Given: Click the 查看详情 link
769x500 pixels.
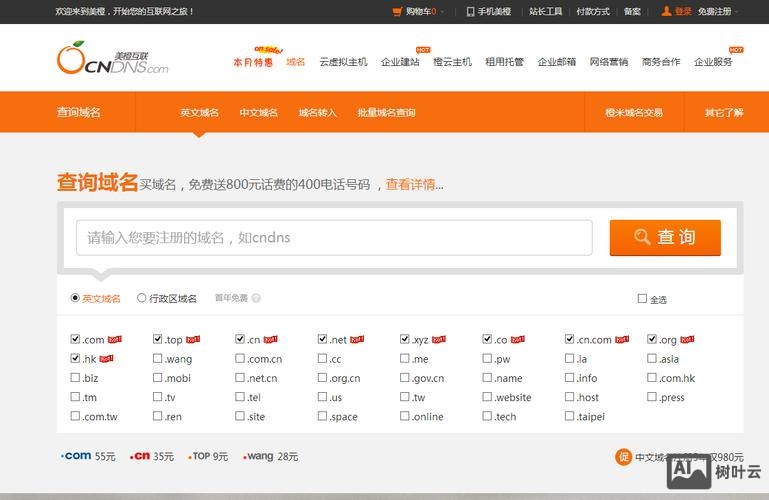Looking at the screenshot, I should click(410, 184).
